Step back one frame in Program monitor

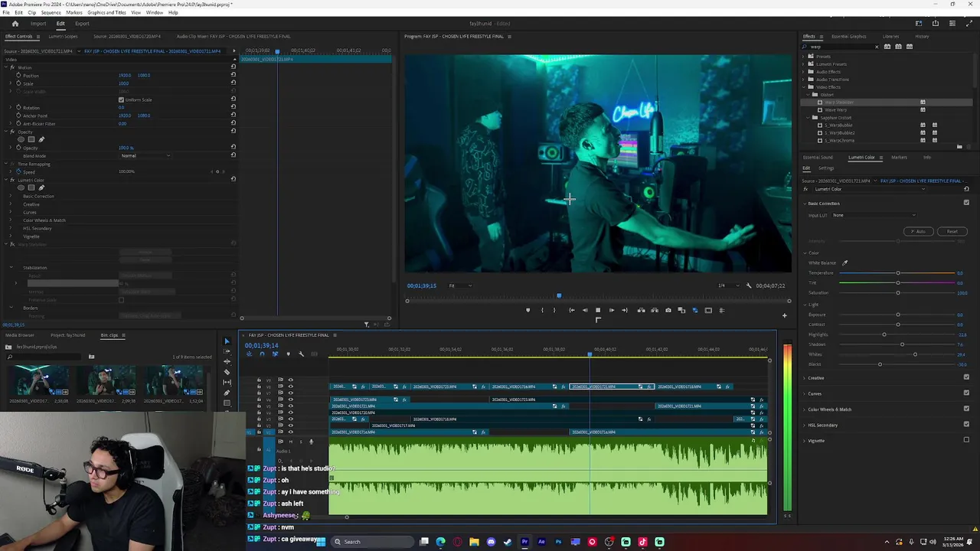pyautogui.click(x=585, y=310)
